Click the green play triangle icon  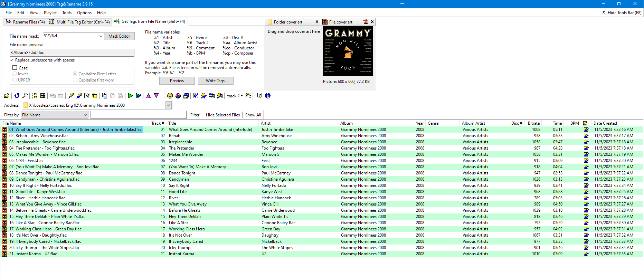(x=131, y=96)
